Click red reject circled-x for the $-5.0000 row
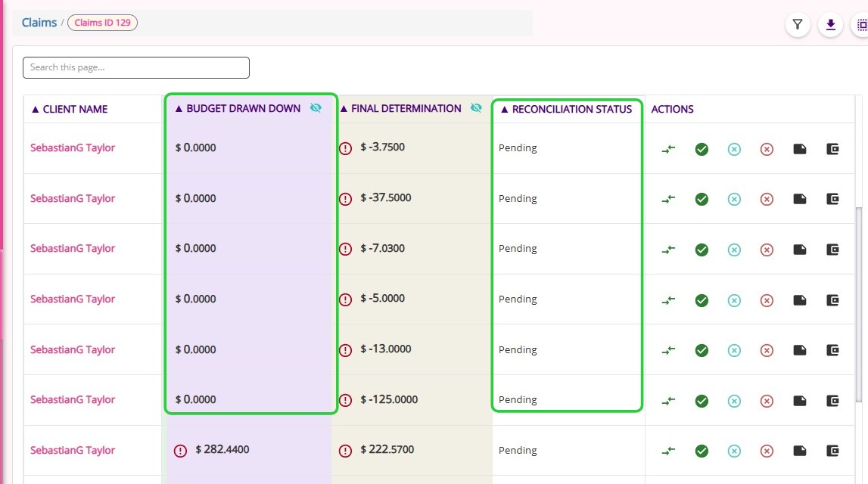 767,300
